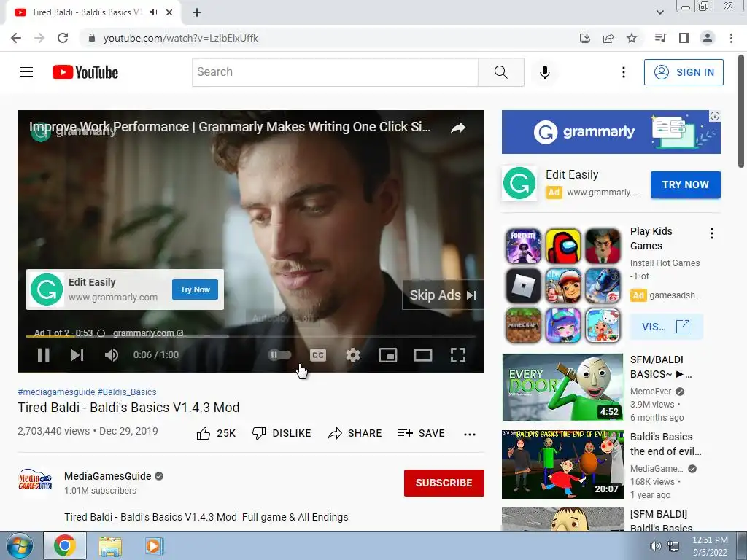Mute the tab via speaker icon
This screenshot has width=747, height=560.
coord(153,12)
